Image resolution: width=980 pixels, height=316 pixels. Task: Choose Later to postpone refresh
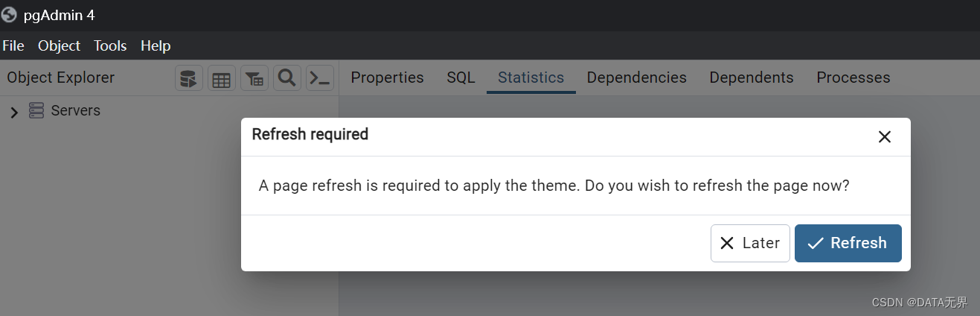750,243
